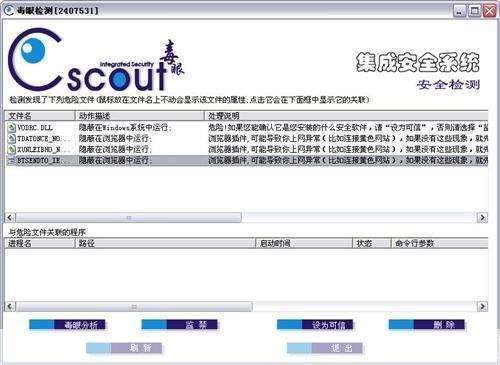Click the 刷新 button
Screen dimensions: 500x365
click(x=124, y=348)
